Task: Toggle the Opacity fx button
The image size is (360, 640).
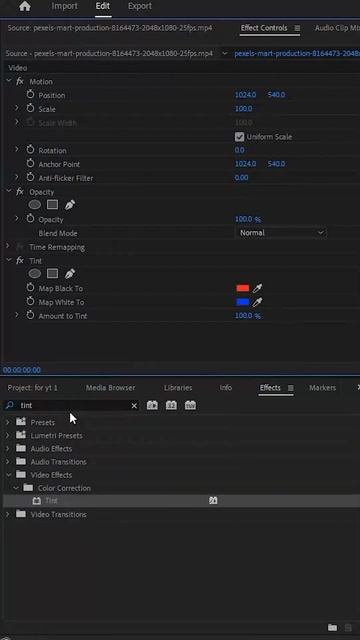Action: pyautogui.click(x=20, y=191)
